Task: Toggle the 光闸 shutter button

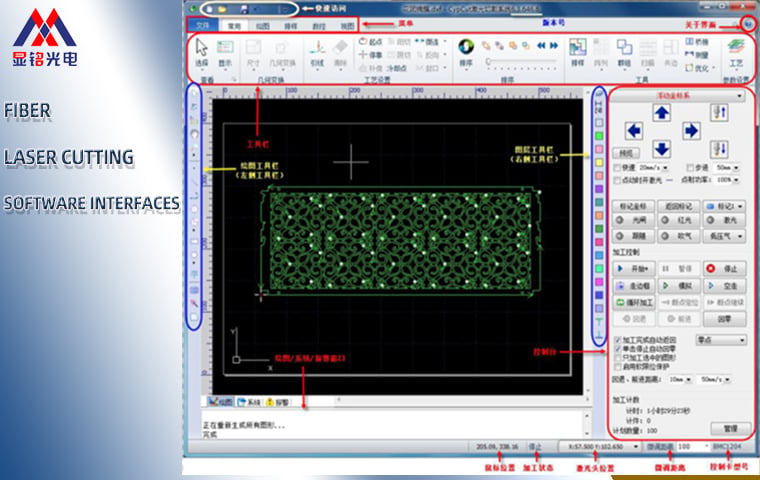Action: [x=633, y=220]
